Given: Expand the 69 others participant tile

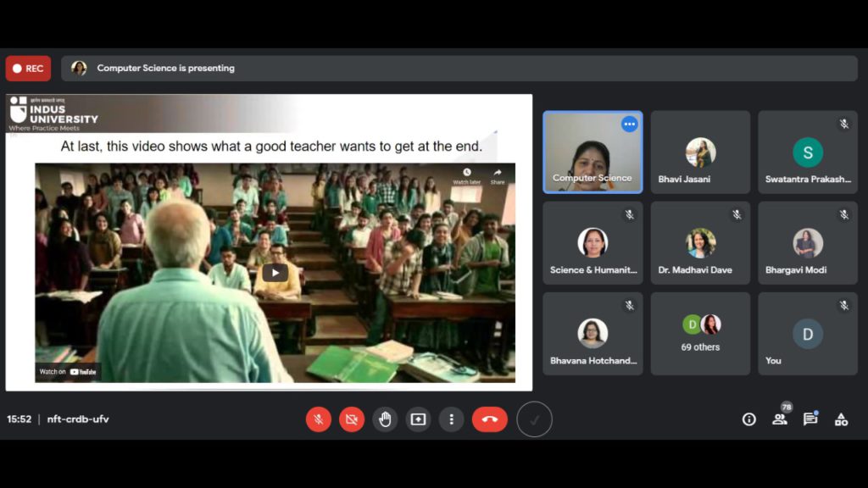Looking at the screenshot, I should 700,334.
